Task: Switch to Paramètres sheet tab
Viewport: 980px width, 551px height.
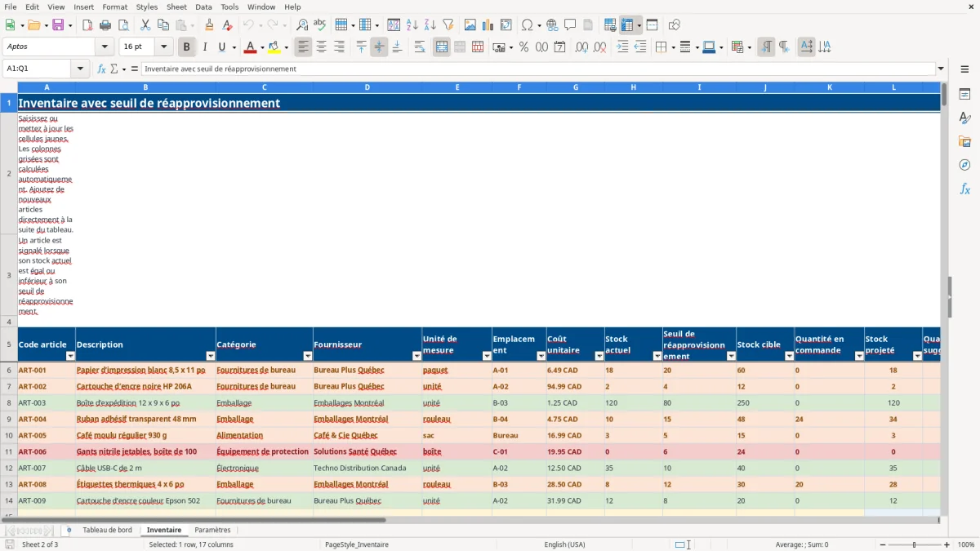Action: [212, 530]
